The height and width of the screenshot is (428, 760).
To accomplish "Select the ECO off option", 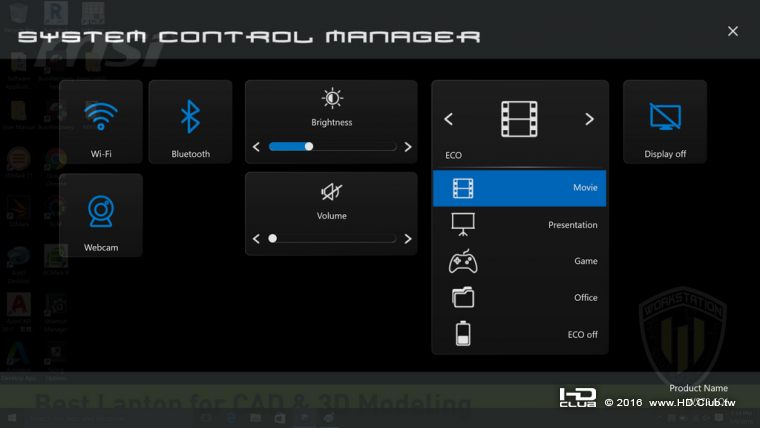I will [x=520, y=334].
